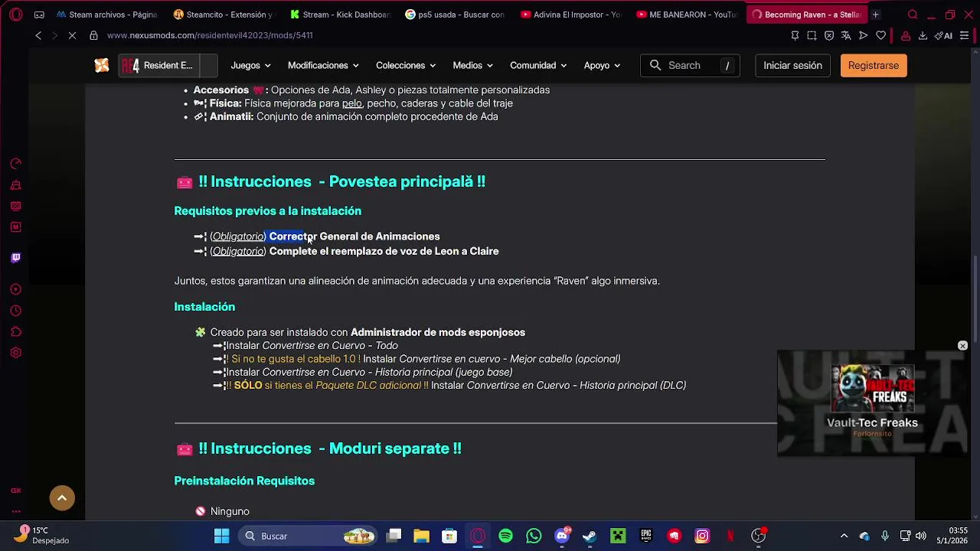Open Epic Games launcher from taskbar
The image size is (980, 551).
coord(646,536)
